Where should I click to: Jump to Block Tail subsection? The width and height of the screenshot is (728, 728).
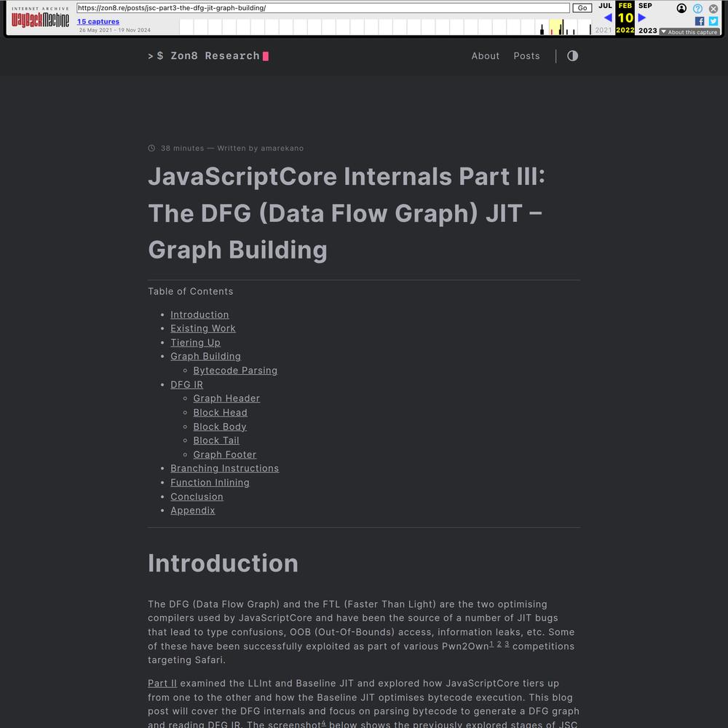click(x=216, y=440)
